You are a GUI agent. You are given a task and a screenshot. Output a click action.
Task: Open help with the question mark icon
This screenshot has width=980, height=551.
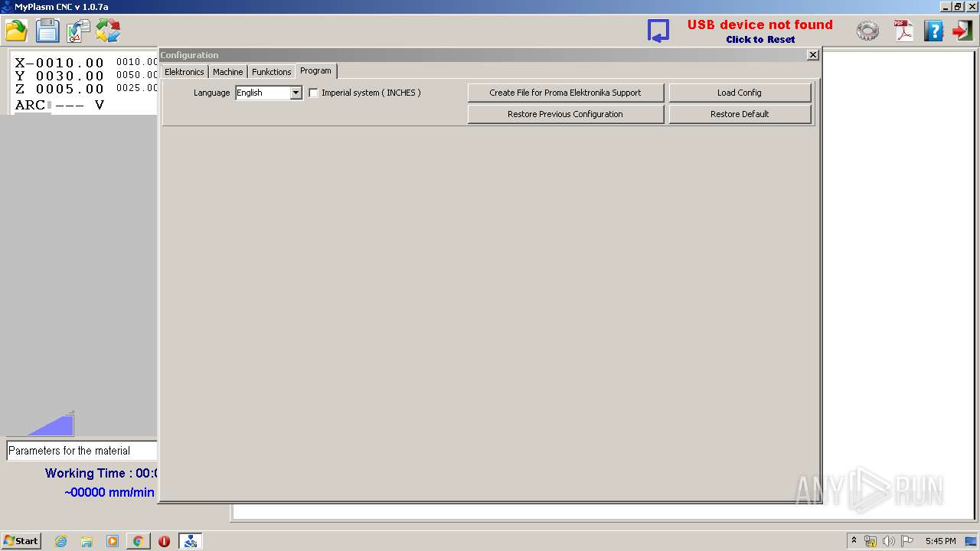[933, 31]
